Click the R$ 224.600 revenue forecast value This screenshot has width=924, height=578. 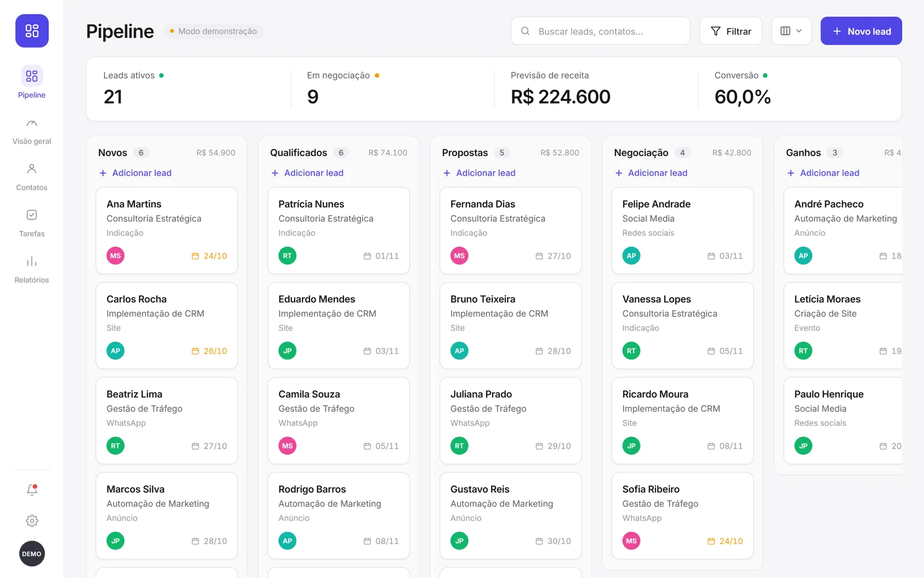(560, 97)
